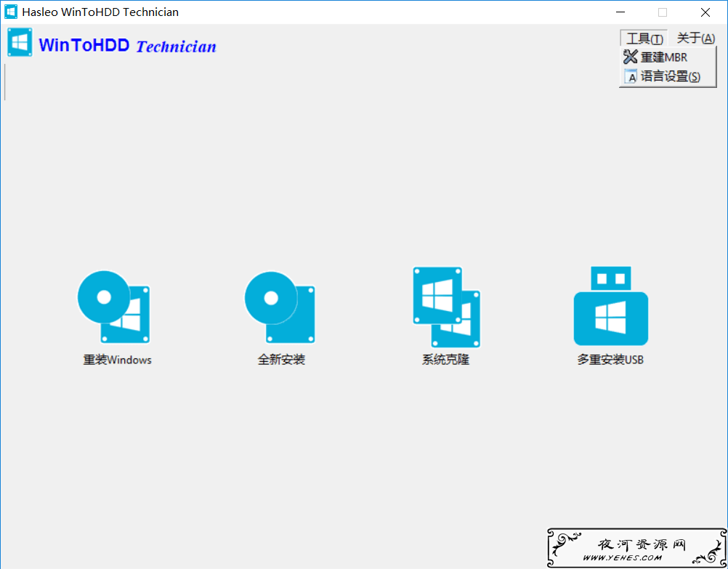Choose 重建MBR from the Tools menu

click(668, 57)
